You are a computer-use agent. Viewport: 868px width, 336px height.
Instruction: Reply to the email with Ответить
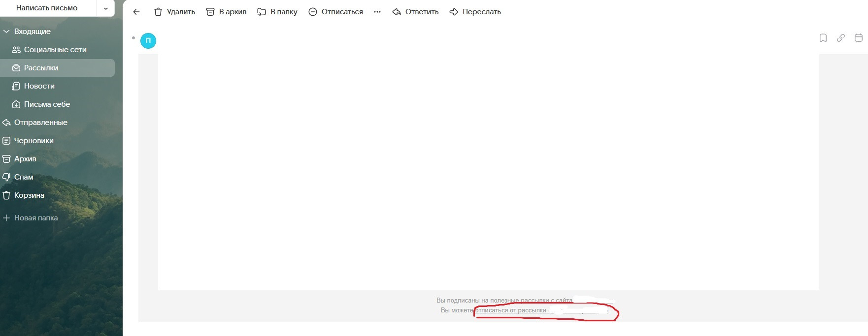point(415,12)
